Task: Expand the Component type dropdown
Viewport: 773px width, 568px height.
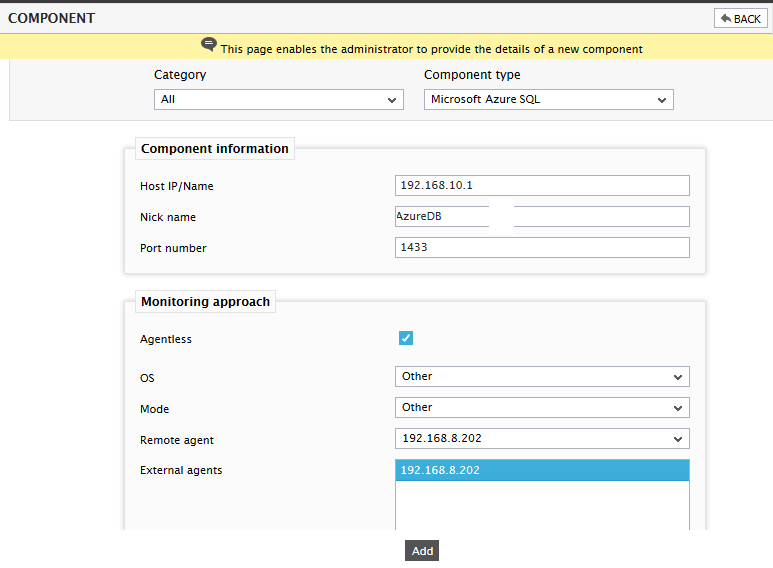Action: 549,100
